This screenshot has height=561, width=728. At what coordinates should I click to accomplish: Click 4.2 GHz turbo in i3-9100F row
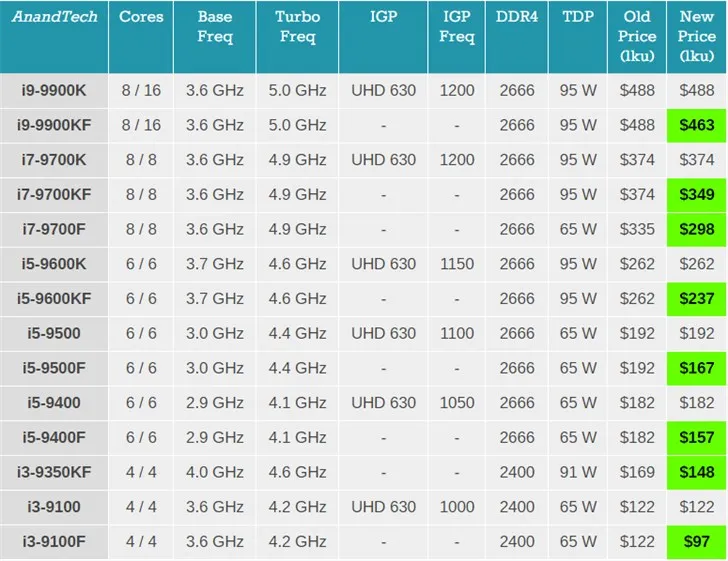pyautogui.click(x=297, y=541)
